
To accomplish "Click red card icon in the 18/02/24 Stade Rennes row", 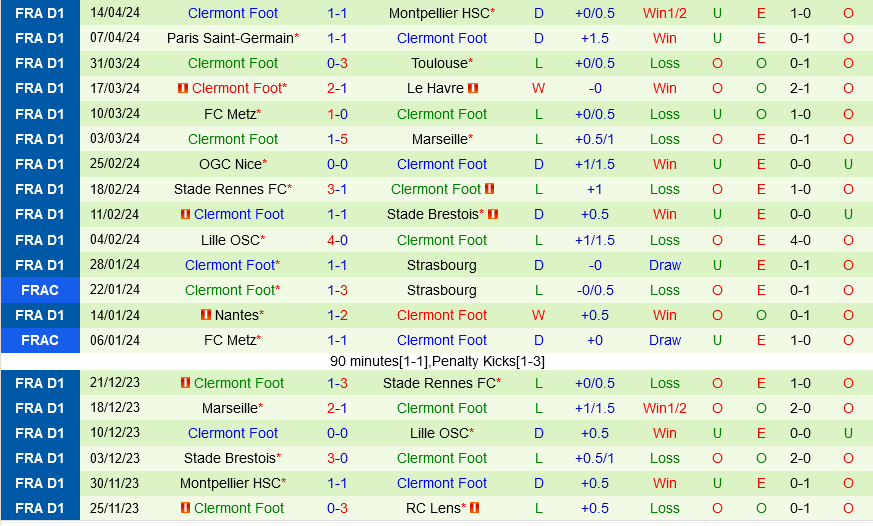I will [x=491, y=189].
